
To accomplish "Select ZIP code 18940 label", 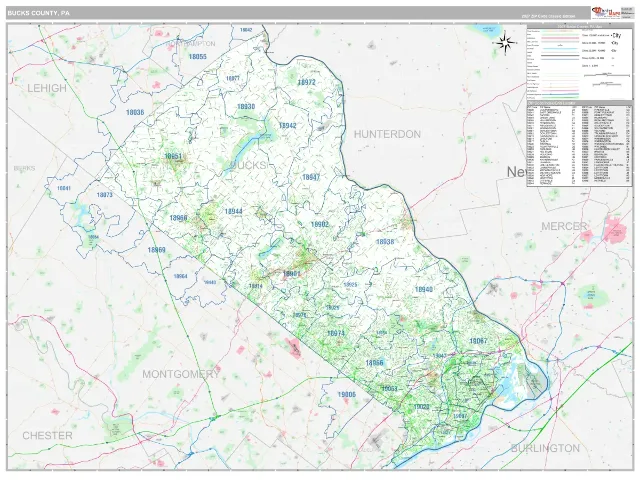I will click(x=424, y=289).
